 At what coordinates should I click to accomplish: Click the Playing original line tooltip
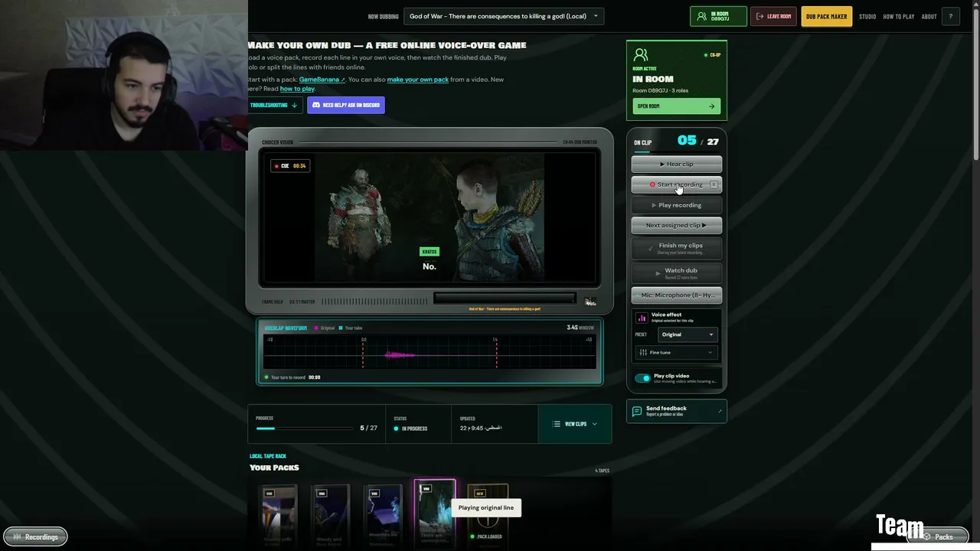click(x=486, y=507)
